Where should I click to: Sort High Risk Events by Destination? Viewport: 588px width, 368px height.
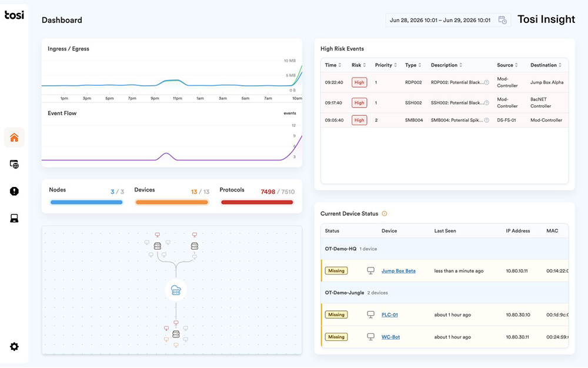click(x=546, y=65)
